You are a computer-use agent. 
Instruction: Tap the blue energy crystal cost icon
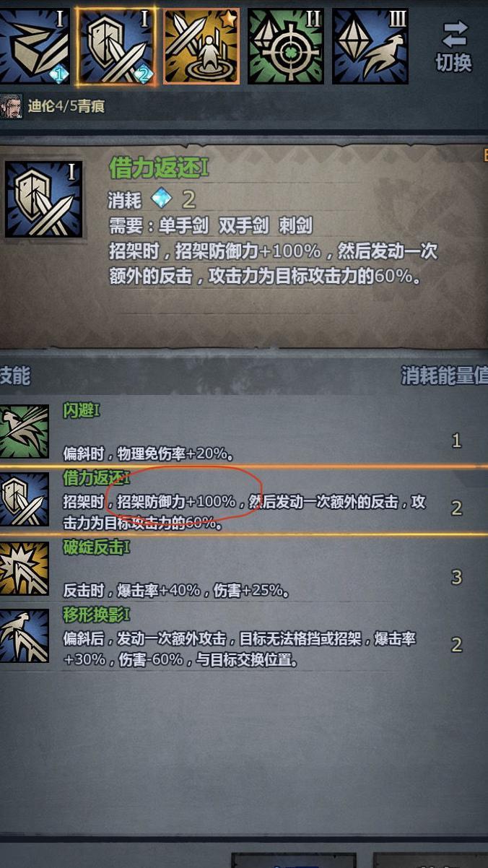161,198
